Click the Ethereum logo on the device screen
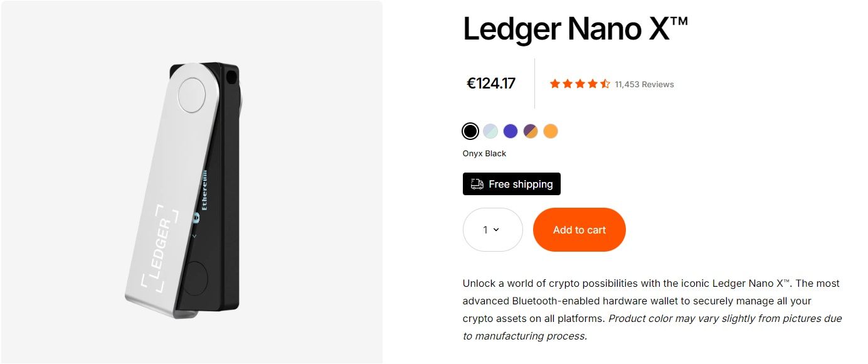Screen dimensions: 868x364 click(196, 217)
